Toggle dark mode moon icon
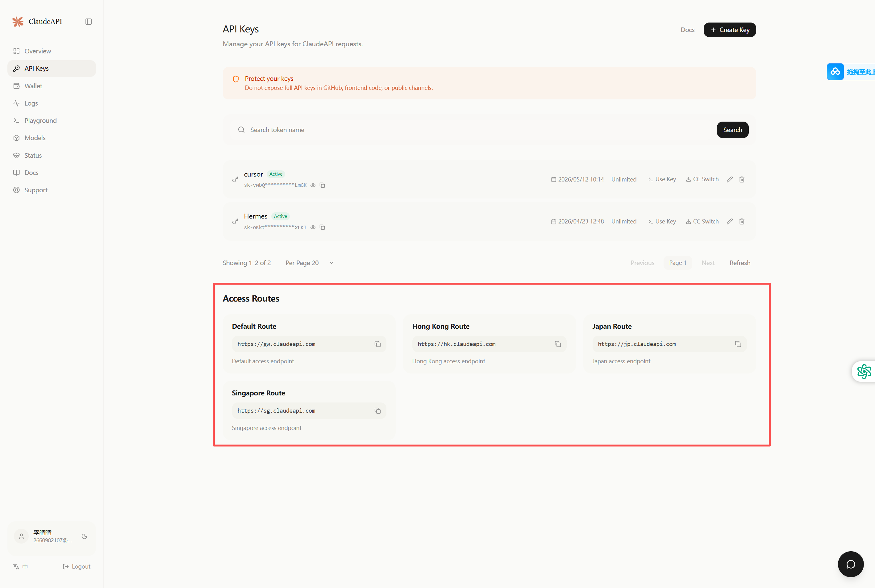This screenshot has width=875, height=588. point(84,536)
